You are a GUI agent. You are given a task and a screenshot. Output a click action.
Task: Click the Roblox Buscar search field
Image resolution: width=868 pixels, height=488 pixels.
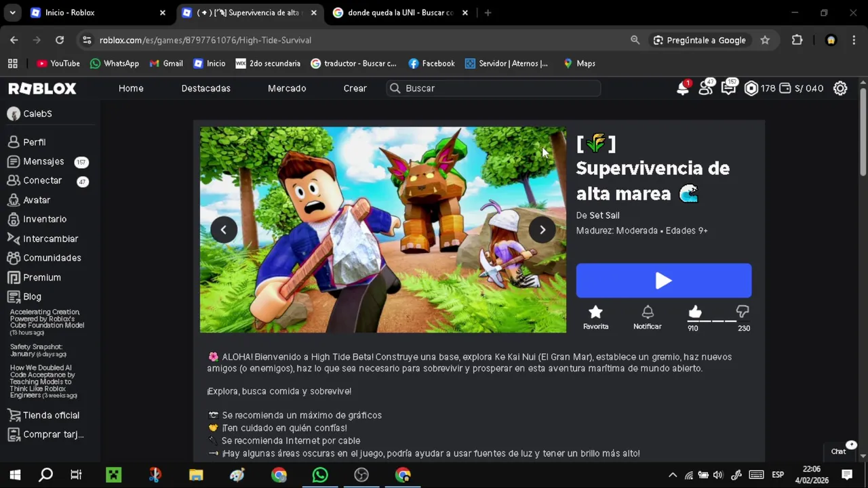coord(493,88)
